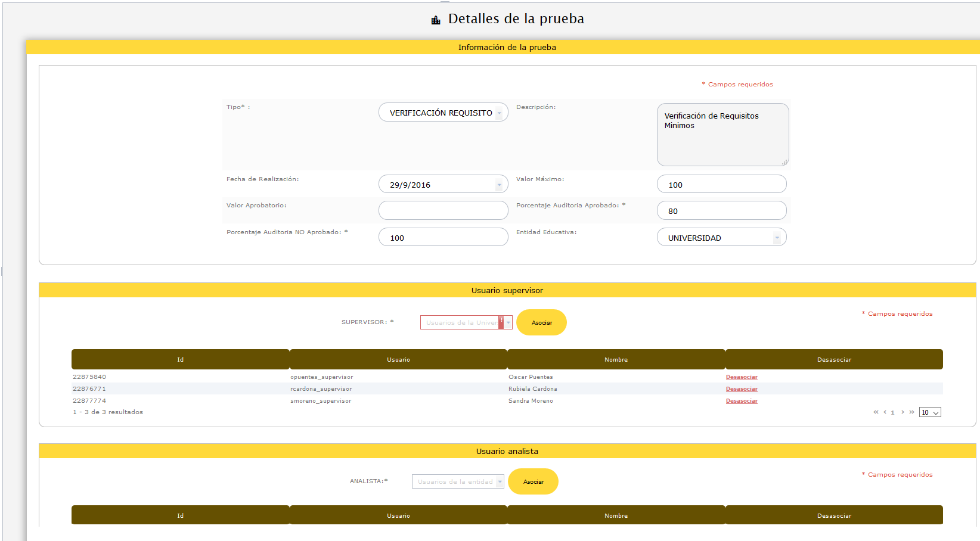Click Asociar button for analista
Screen dimensions: 980x541
pyautogui.click(x=533, y=481)
